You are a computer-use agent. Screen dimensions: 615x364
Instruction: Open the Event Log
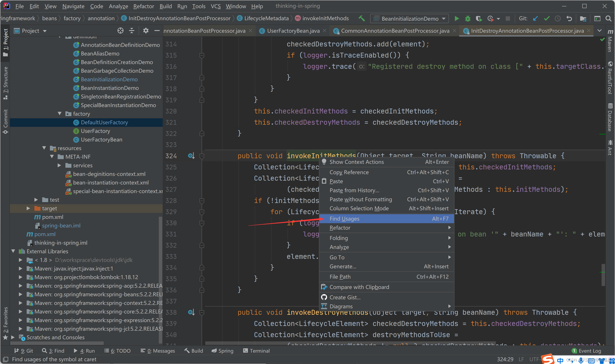[589, 351]
